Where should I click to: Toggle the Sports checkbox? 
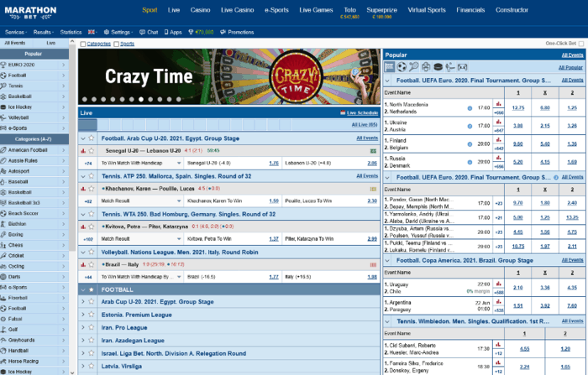(x=116, y=44)
